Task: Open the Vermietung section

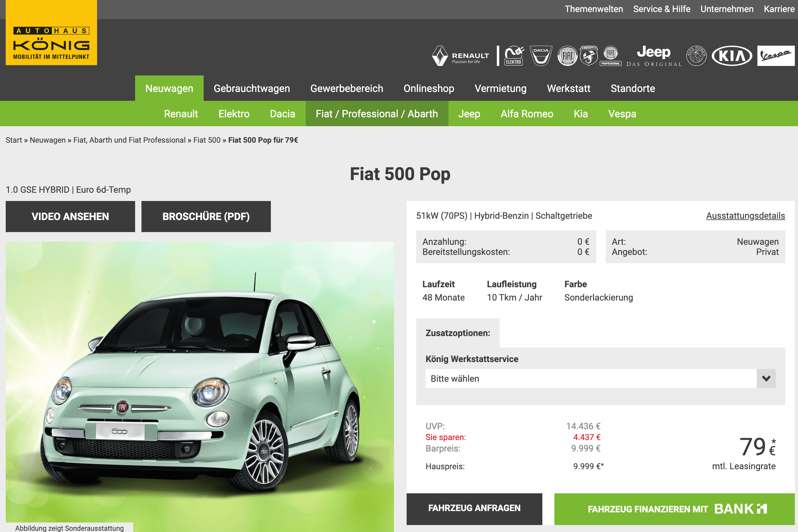Action: point(500,88)
